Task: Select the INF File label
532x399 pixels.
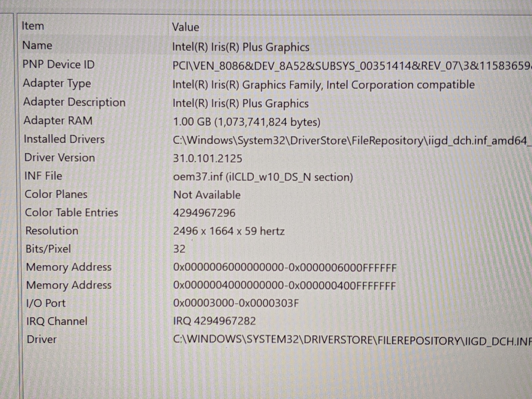Action: pyautogui.click(x=43, y=176)
